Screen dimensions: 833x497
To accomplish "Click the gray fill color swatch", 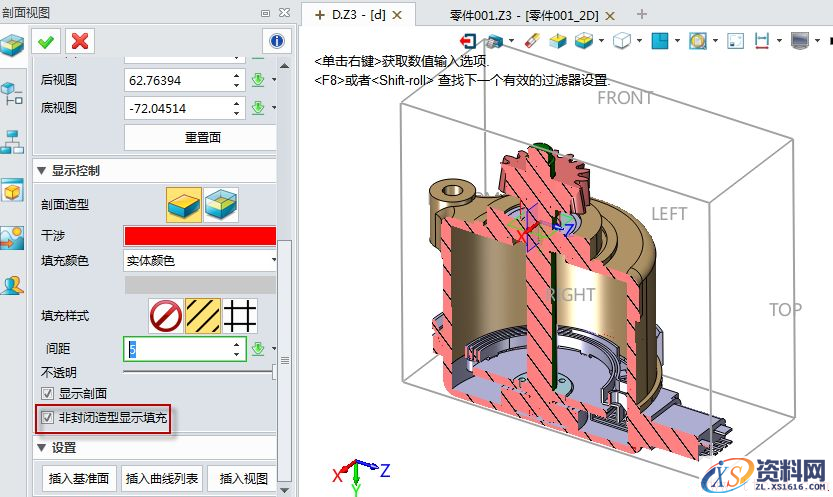I will (200, 285).
